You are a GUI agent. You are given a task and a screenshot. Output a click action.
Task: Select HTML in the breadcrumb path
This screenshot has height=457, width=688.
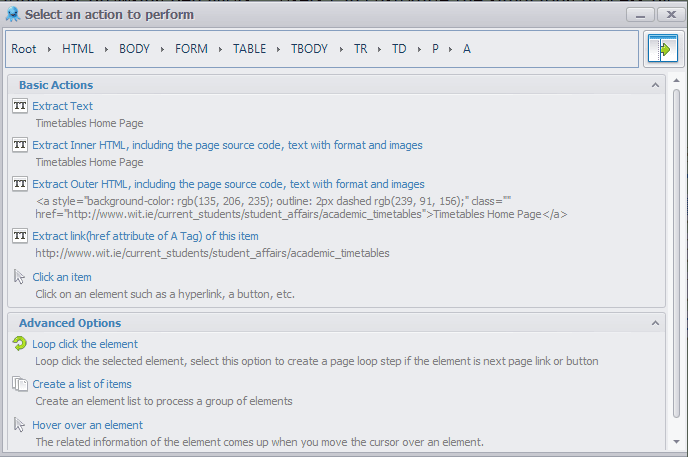(78, 49)
